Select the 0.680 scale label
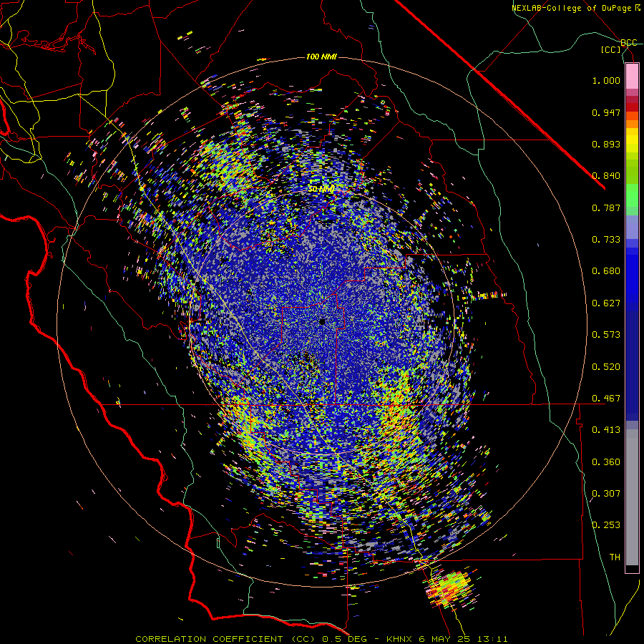The height and width of the screenshot is (644, 644). [x=606, y=271]
